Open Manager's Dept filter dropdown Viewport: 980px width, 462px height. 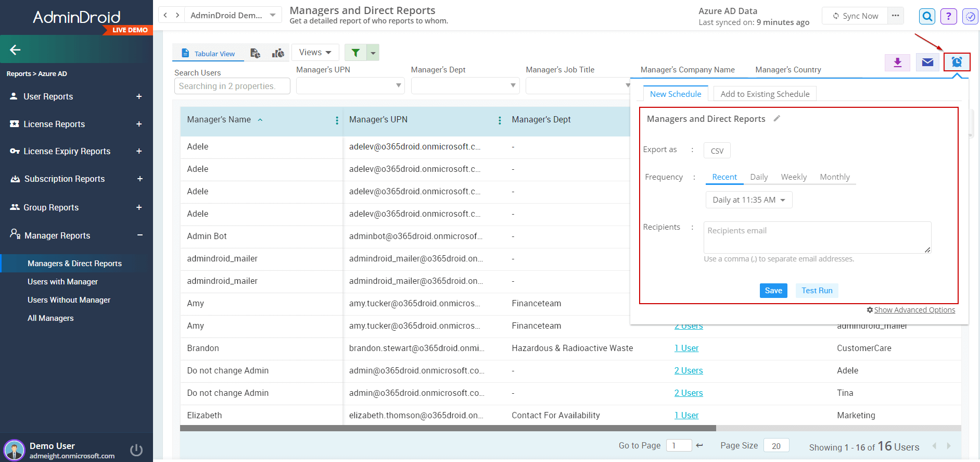pos(465,85)
